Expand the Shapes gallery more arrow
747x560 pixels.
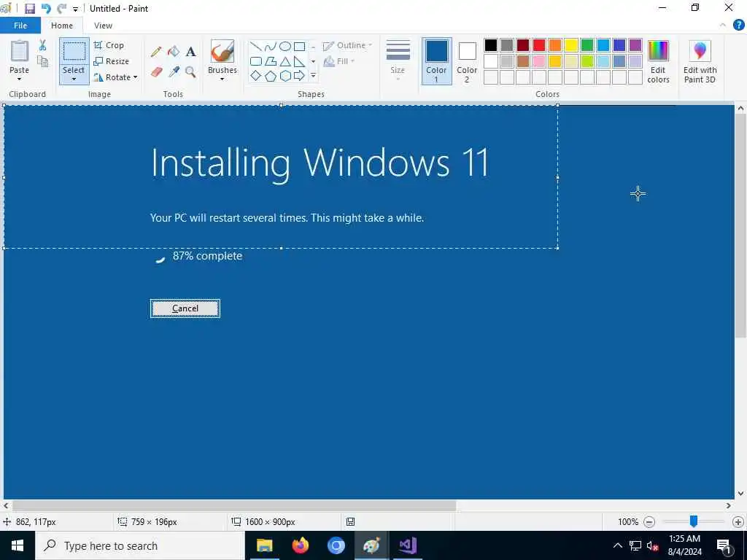[313, 76]
